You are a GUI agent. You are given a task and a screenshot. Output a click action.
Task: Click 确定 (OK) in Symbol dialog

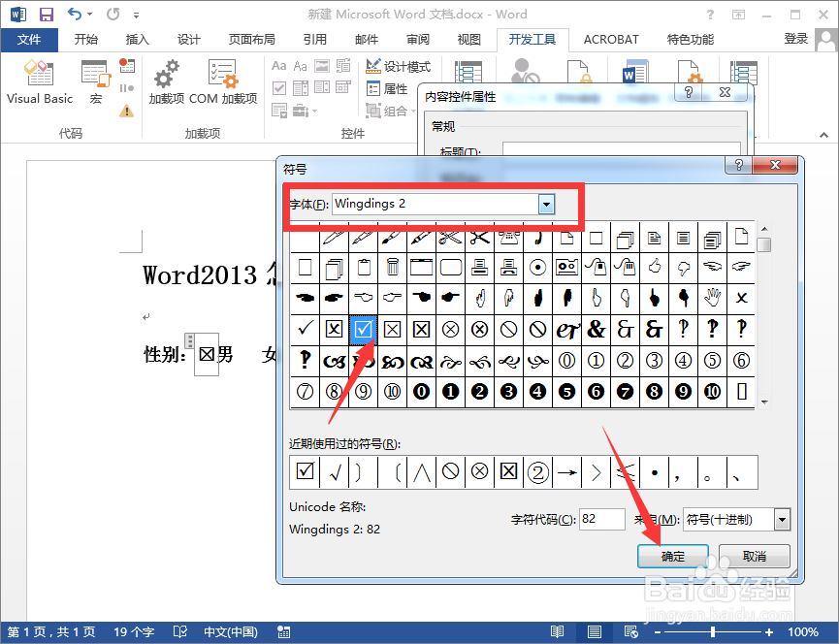pos(672,557)
